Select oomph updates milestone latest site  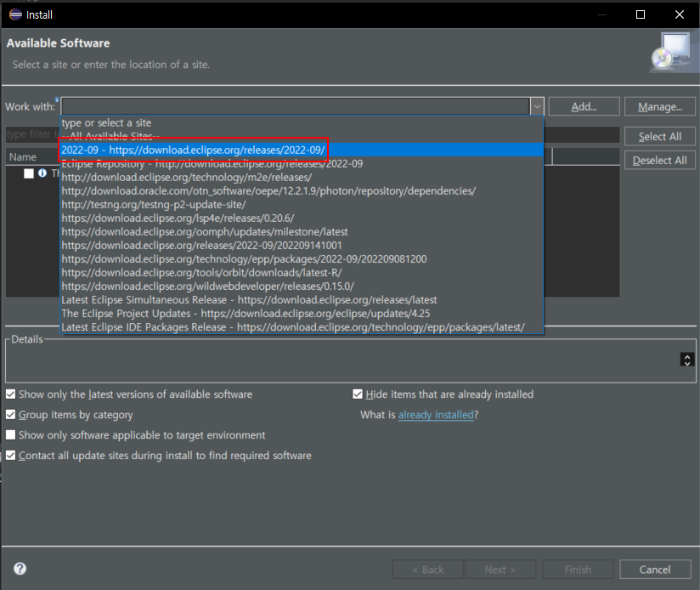coord(302,232)
